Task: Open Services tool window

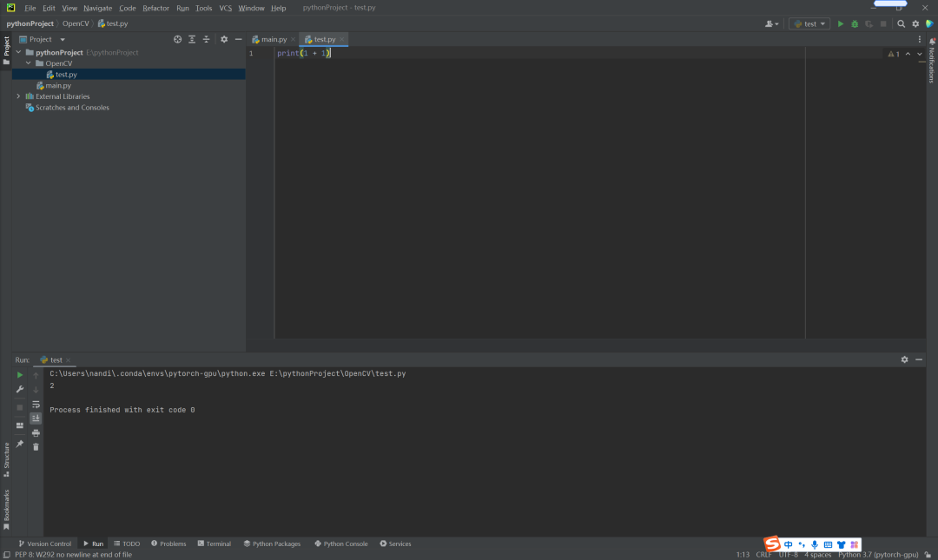Action: click(395, 544)
